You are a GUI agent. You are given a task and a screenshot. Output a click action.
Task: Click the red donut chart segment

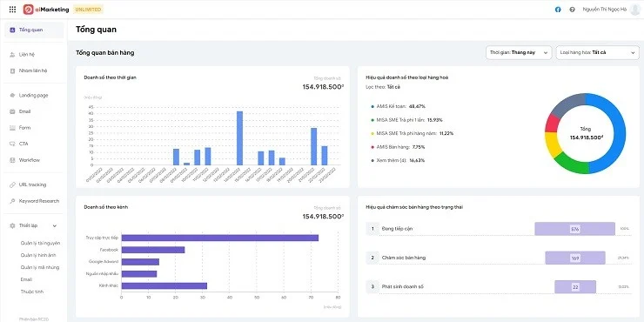point(553,123)
